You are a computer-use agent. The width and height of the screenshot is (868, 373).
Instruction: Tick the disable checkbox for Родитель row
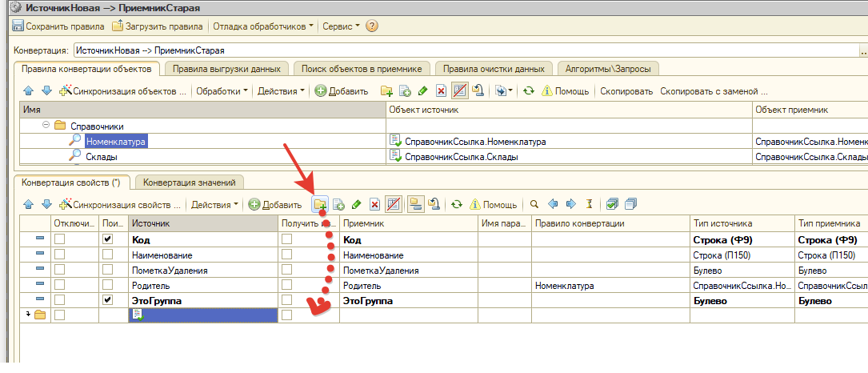point(58,286)
